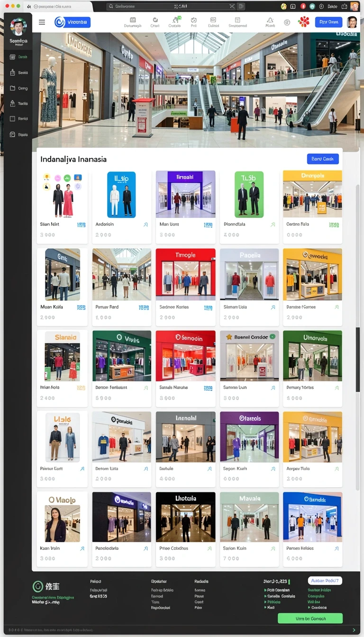Select the Frit shield item in the top navigation
This screenshot has width=364, height=637.
click(194, 22)
